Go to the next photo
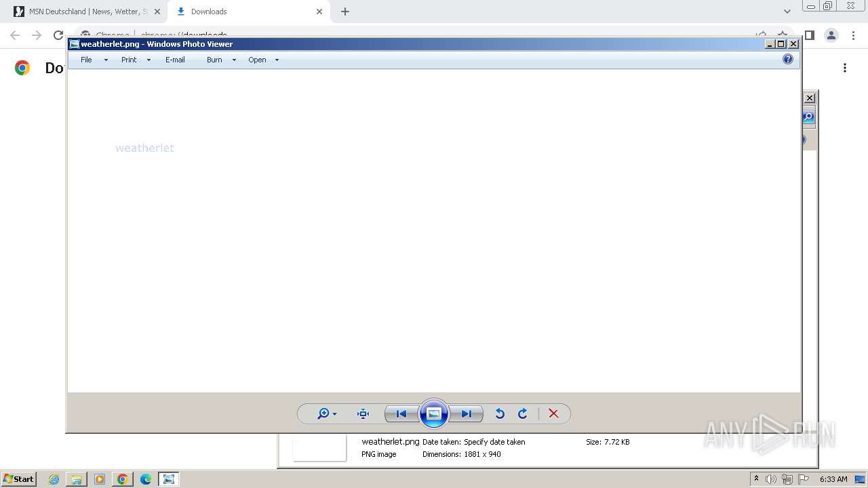This screenshot has width=868, height=488. tap(467, 413)
